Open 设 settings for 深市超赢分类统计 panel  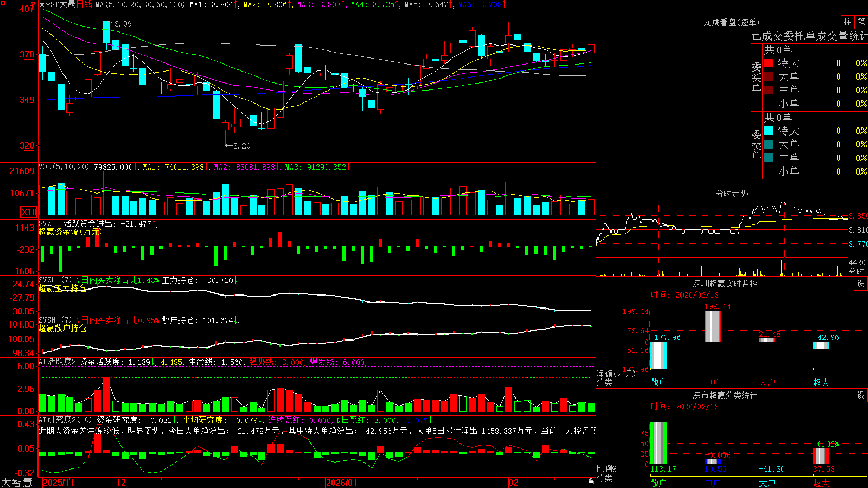point(861,395)
